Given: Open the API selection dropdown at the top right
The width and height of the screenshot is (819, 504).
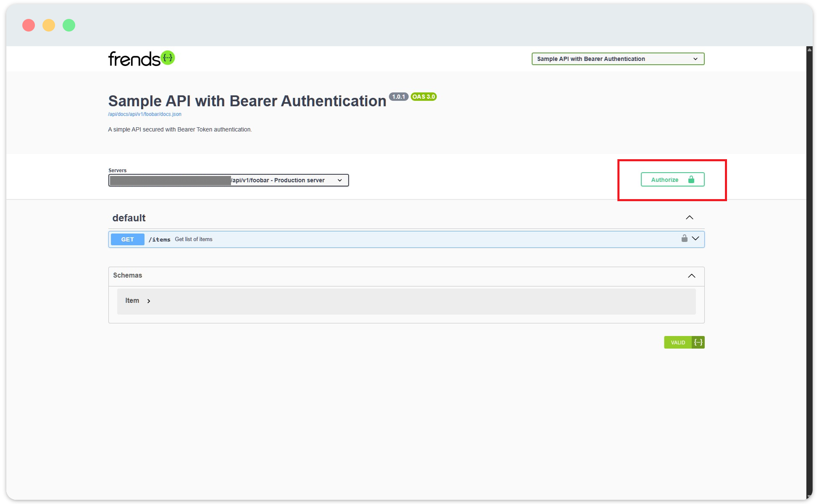Looking at the screenshot, I should (x=617, y=59).
